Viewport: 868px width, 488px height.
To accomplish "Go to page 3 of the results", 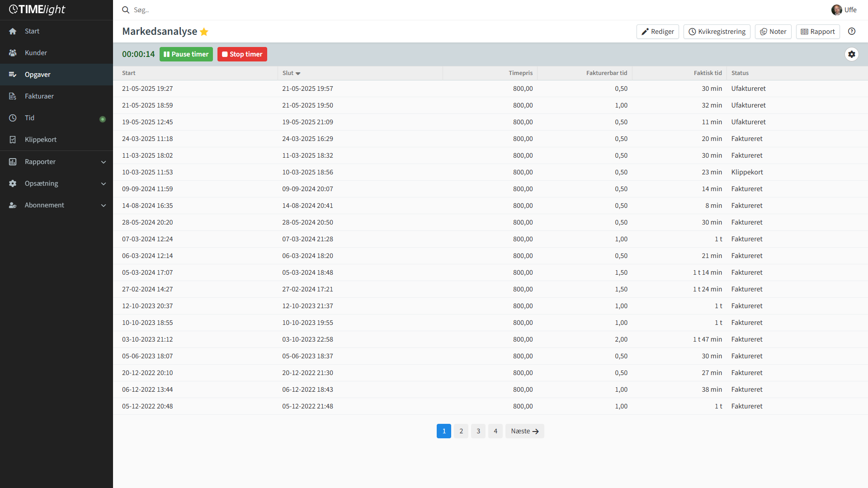I will click(x=478, y=431).
